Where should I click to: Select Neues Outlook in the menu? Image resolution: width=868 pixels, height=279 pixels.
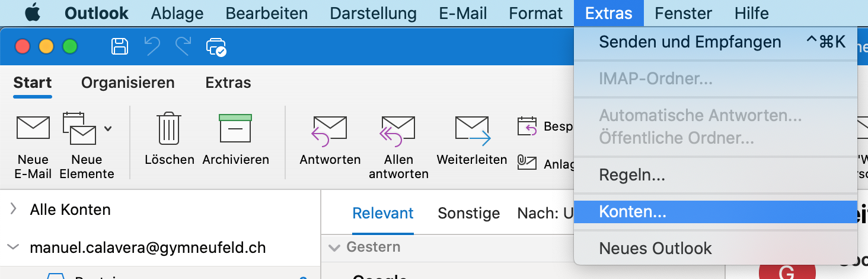(x=655, y=248)
